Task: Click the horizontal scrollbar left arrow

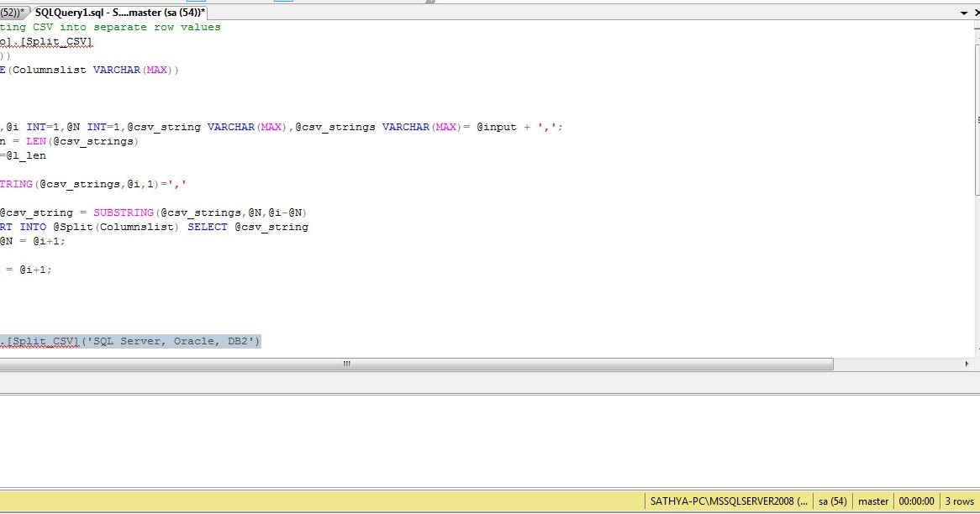Action: 5,364
